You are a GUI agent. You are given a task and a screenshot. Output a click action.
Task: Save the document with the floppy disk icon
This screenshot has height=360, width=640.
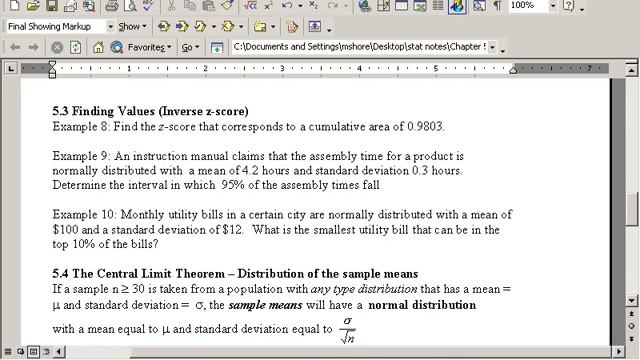pos(51,5)
